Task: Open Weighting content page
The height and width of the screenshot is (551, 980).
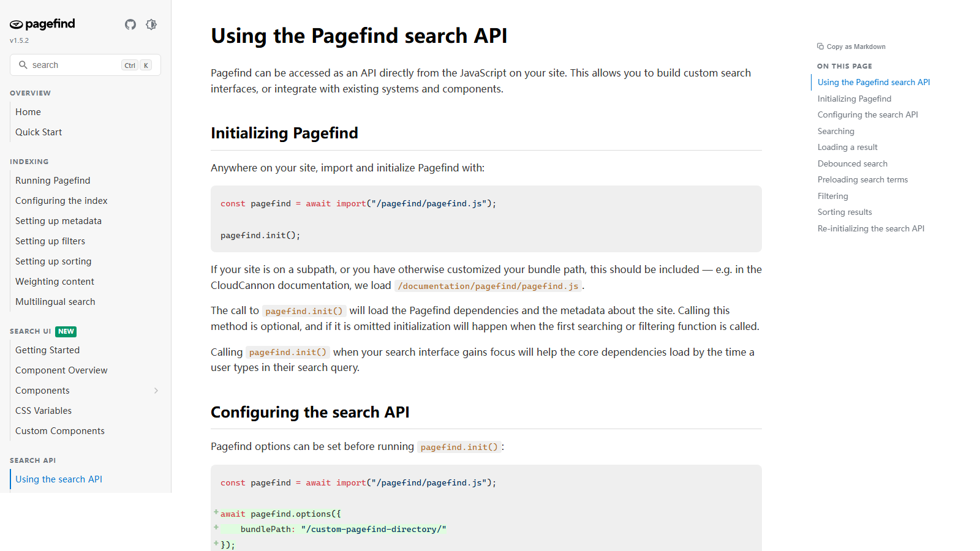Action: 55,282
